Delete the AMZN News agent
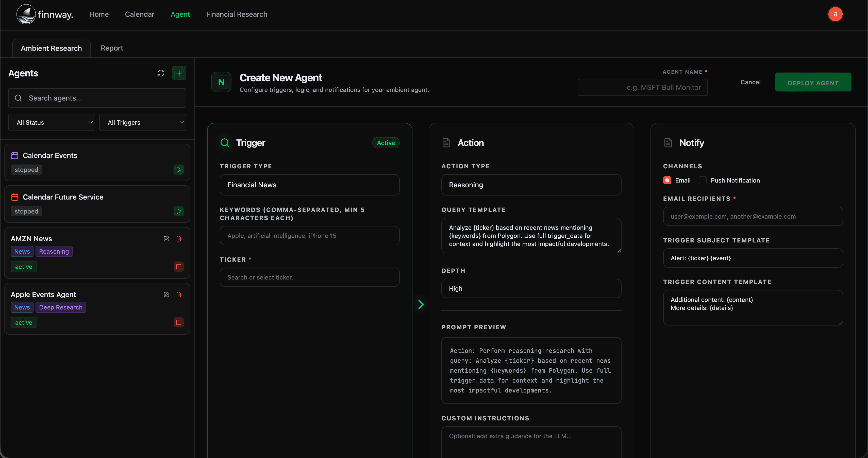868x458 pixels. point(179,239)
